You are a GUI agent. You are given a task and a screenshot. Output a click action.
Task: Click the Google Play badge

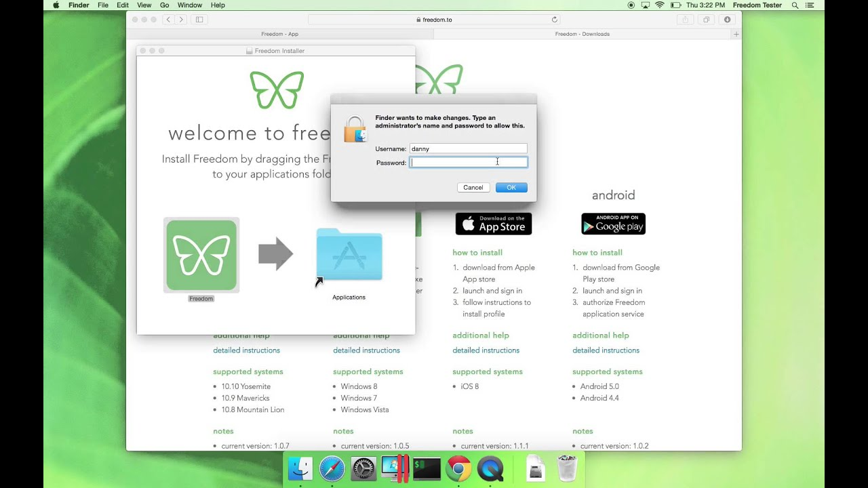[613, 224]
